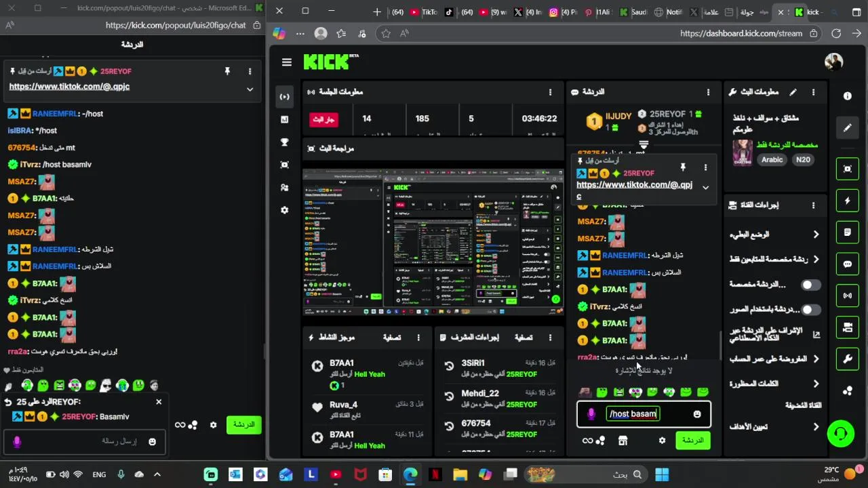Unpin the pinned message in dashboard chat
The image size is (868, 488).
point(683,167)
